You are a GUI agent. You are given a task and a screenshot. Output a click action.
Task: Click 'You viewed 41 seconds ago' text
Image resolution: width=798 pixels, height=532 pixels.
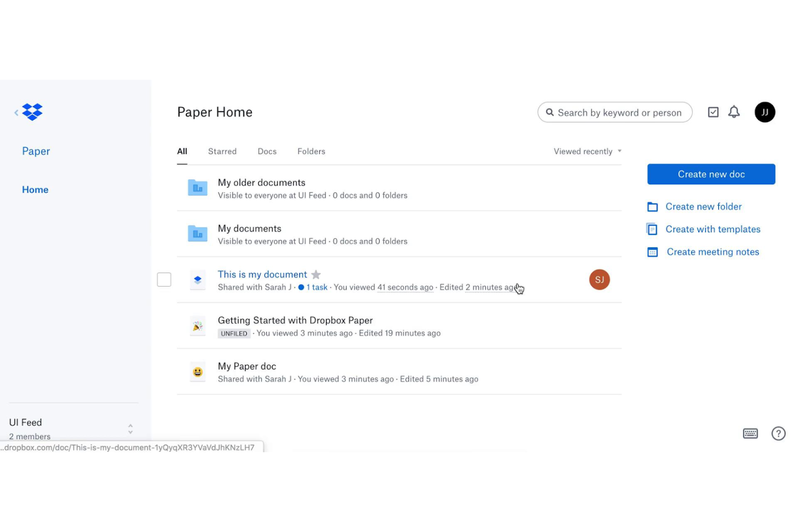tap(383, 287)
